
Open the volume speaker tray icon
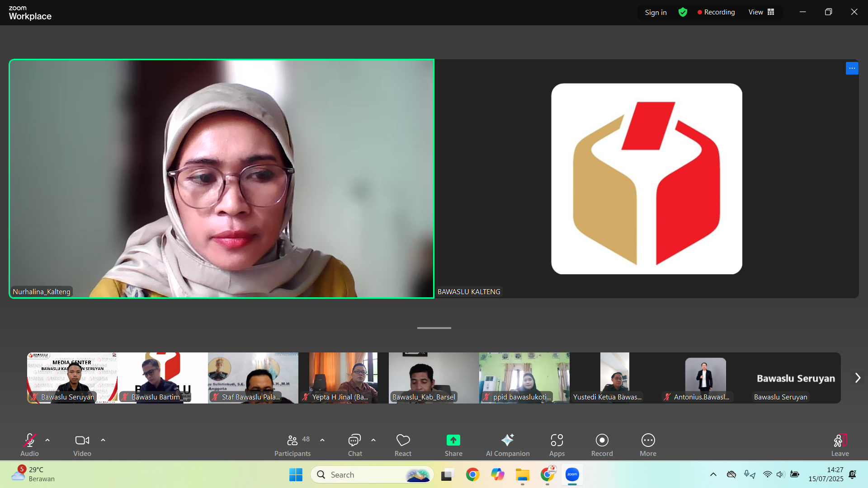780,474
